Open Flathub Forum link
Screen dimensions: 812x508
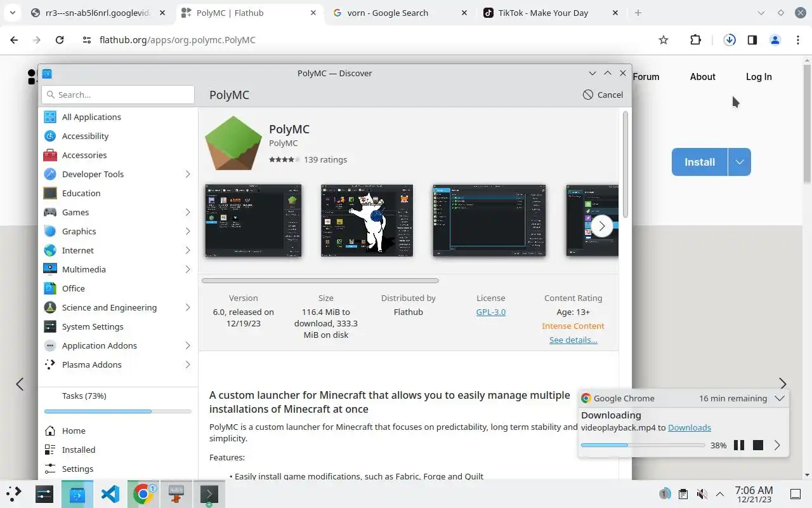646,76
